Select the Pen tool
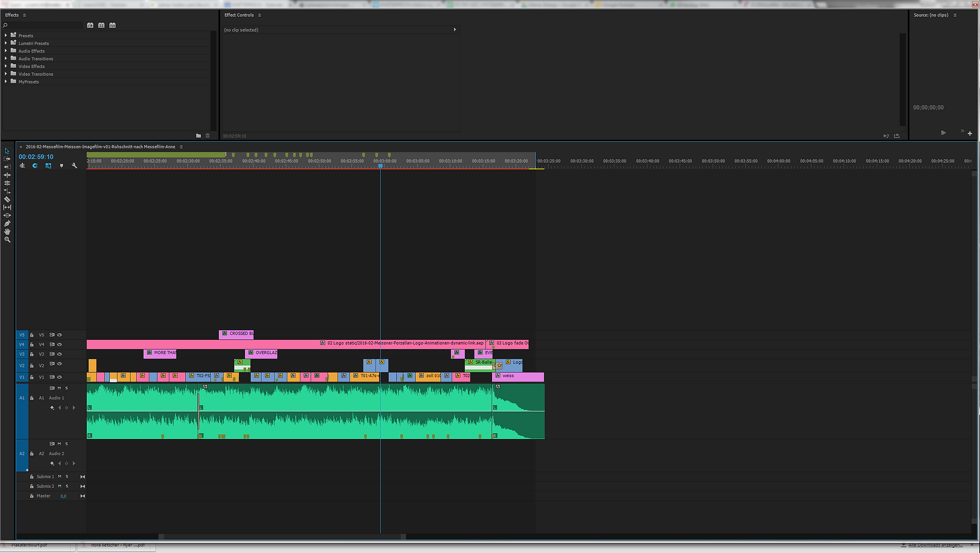 click(7, 223)
